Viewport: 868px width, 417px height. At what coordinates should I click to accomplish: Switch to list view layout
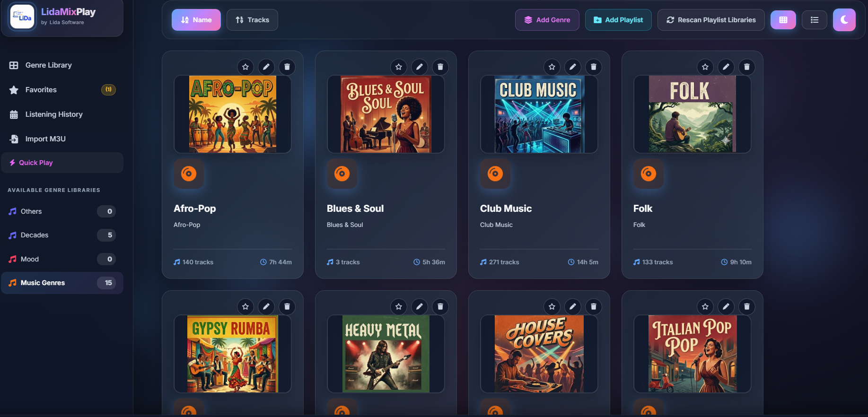815,20
